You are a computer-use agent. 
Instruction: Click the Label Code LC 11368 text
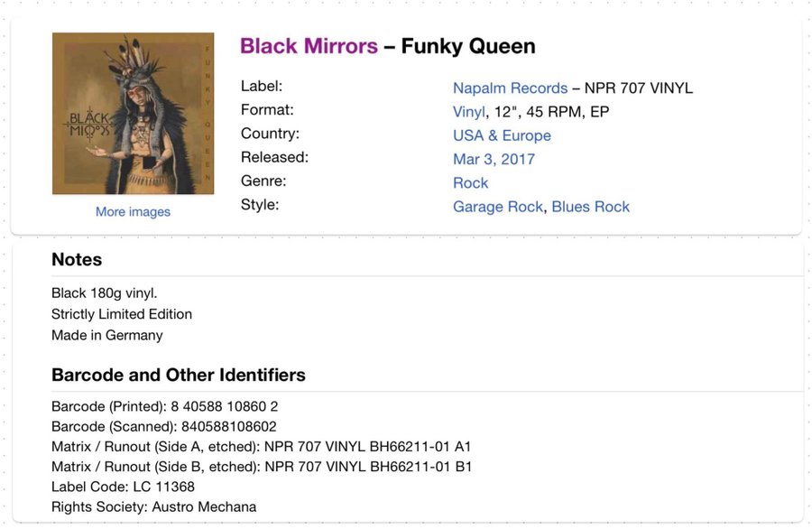tap(123, 487)
